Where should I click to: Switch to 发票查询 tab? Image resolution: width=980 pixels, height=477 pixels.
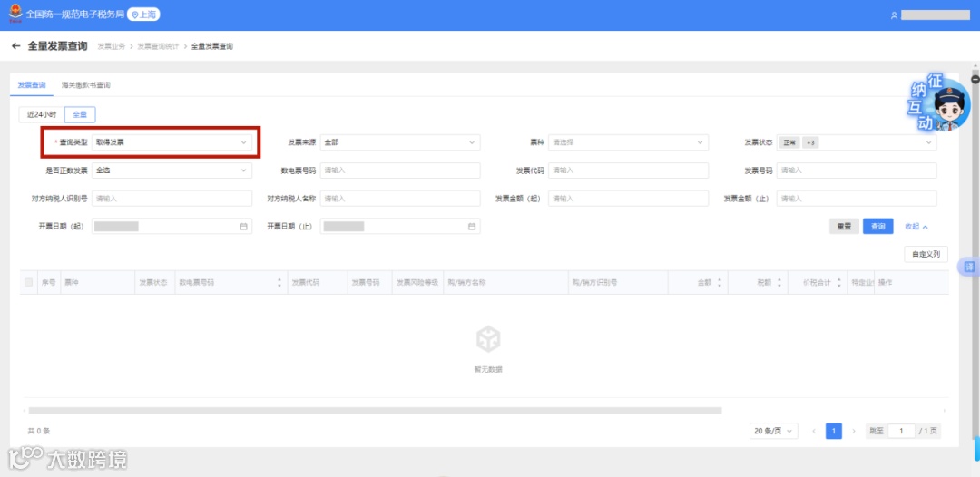coord(31,85)
